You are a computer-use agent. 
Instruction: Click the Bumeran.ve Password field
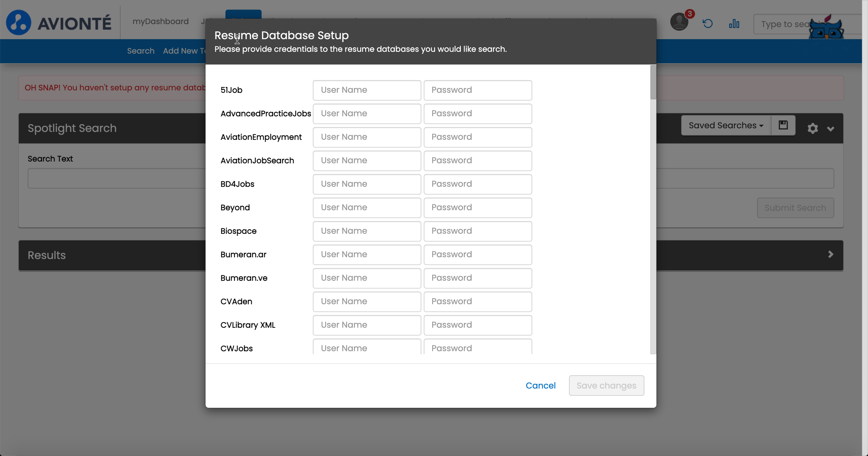[x=477, y=278]
